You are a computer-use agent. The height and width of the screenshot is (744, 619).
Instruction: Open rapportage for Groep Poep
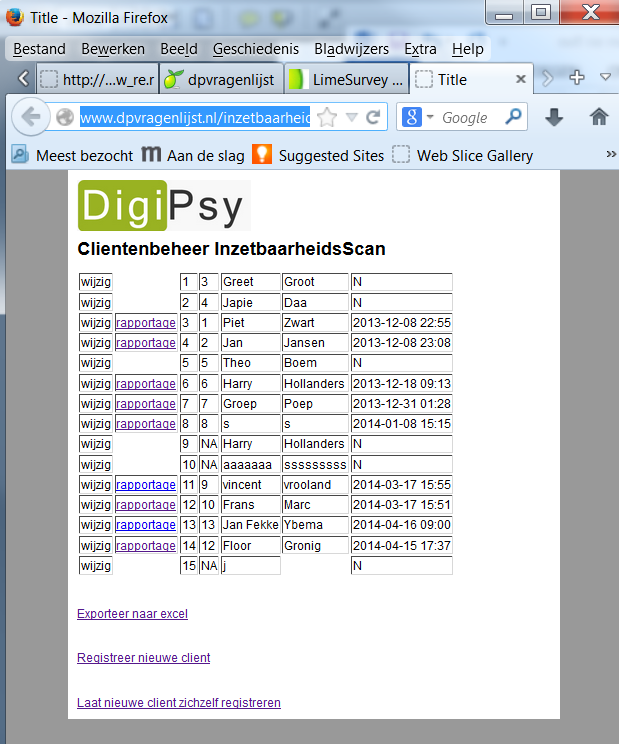(146, 404)
